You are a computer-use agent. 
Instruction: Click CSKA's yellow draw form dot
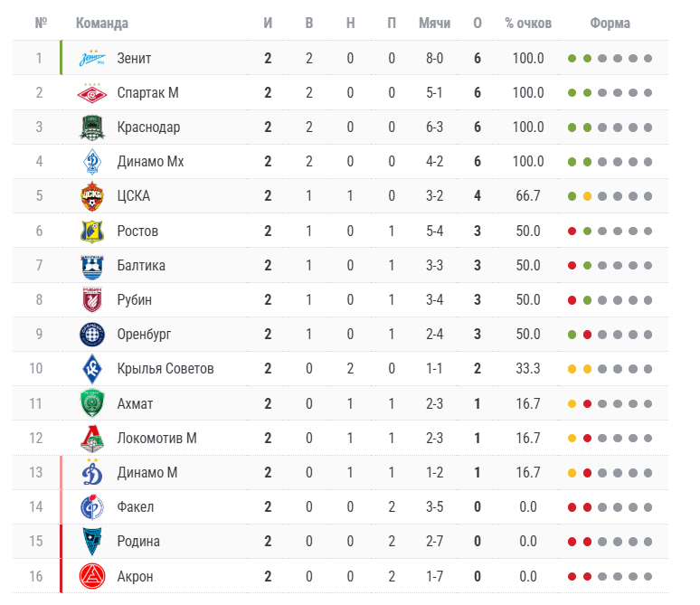[587, 196]
